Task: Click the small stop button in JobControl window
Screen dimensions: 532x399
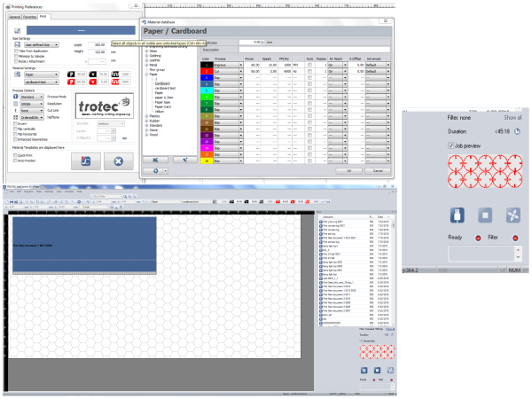Action: pyautogui.click(x=377, y=370)
